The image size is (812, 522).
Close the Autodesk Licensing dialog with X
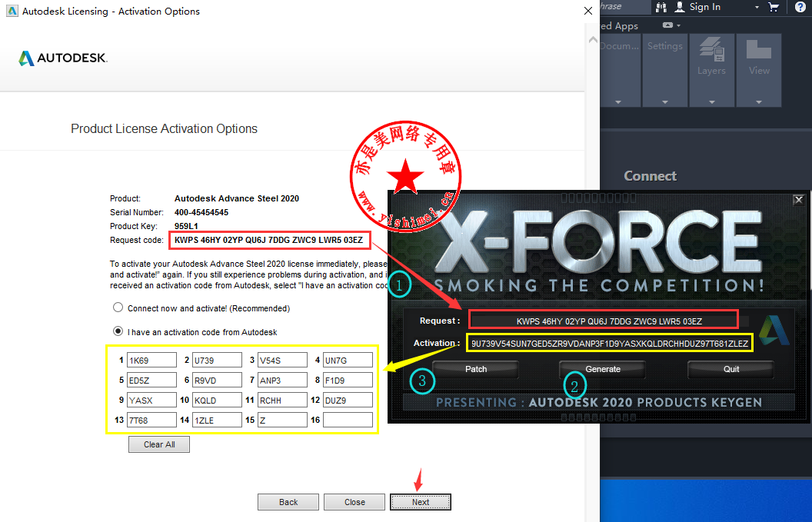pyautogui.click(x=587, y=11)
